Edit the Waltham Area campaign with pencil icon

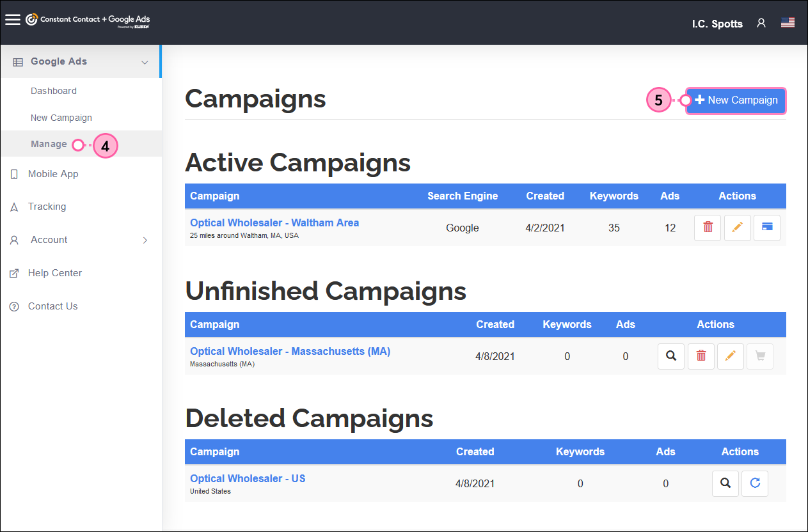737,228
